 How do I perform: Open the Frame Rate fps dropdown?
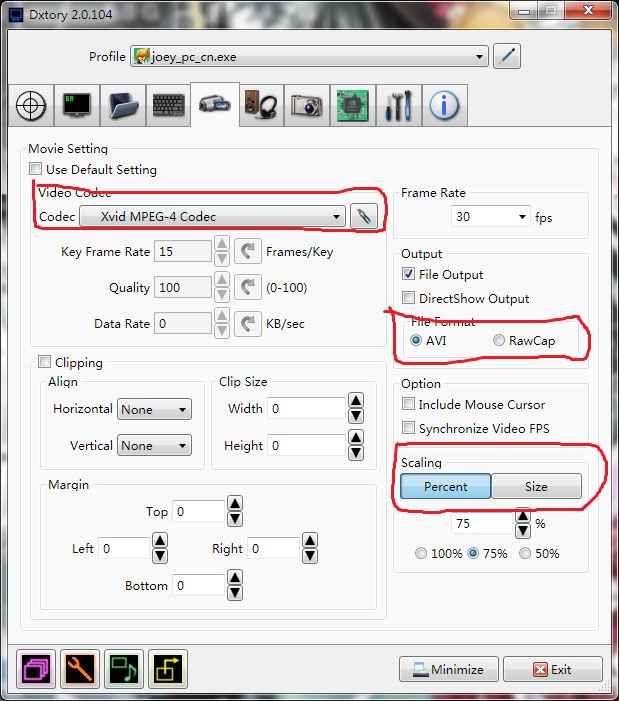click(491, 217)
